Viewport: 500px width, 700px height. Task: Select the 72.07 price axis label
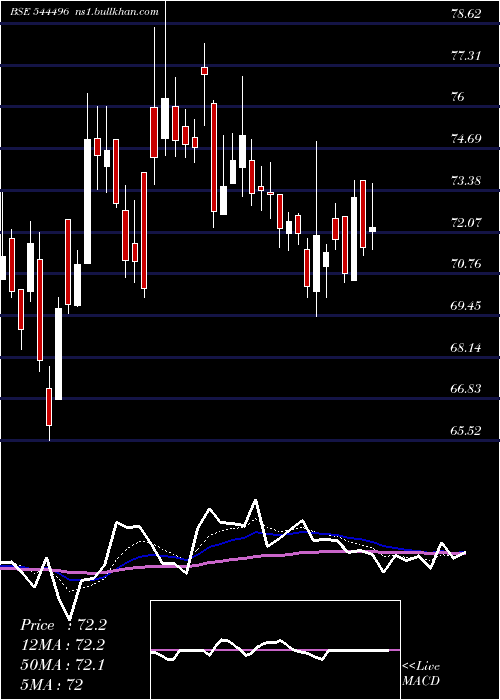point(467,223)
